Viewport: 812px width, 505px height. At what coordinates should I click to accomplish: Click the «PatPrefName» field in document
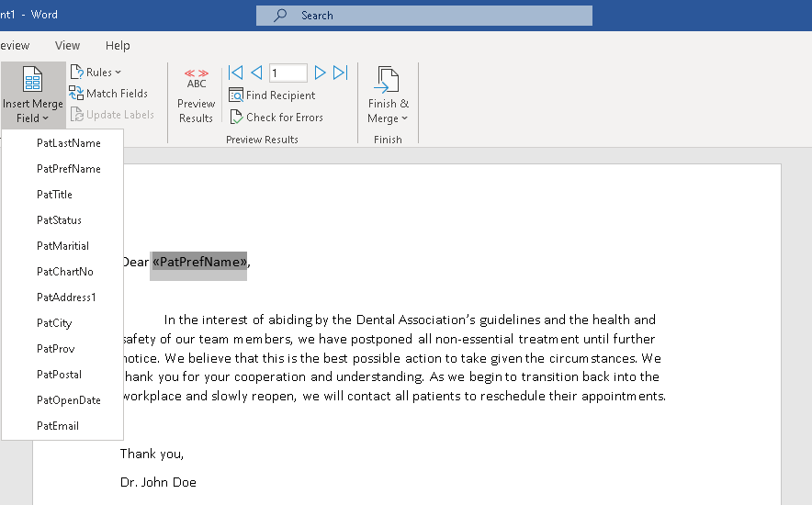tap(199, 263)
